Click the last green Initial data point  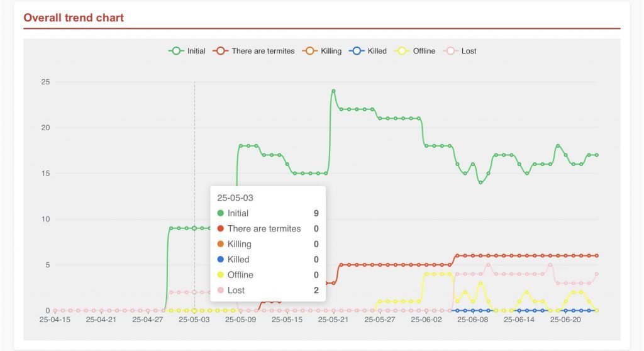(596, 155)
